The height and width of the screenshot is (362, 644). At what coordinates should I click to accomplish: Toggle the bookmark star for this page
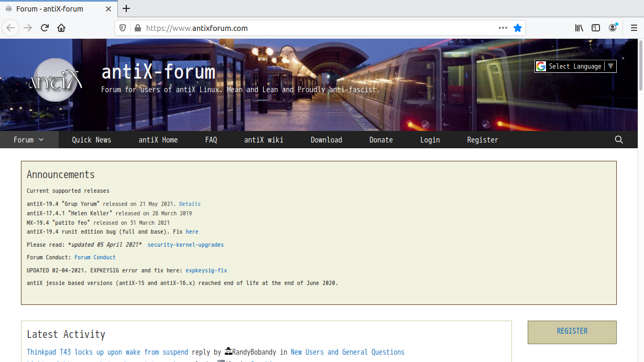pyautogui.click(x=518, y=28)
